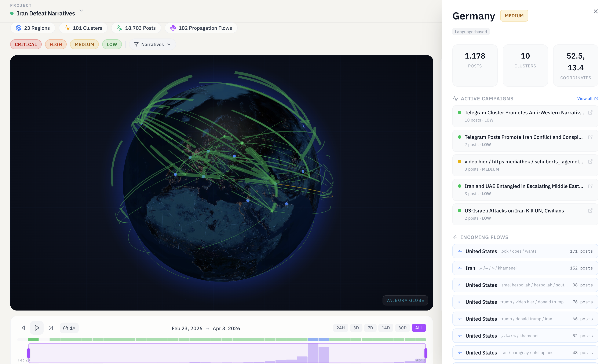
Task: Click the 23 Regions globe icon
Action: [x=19, y=28]
